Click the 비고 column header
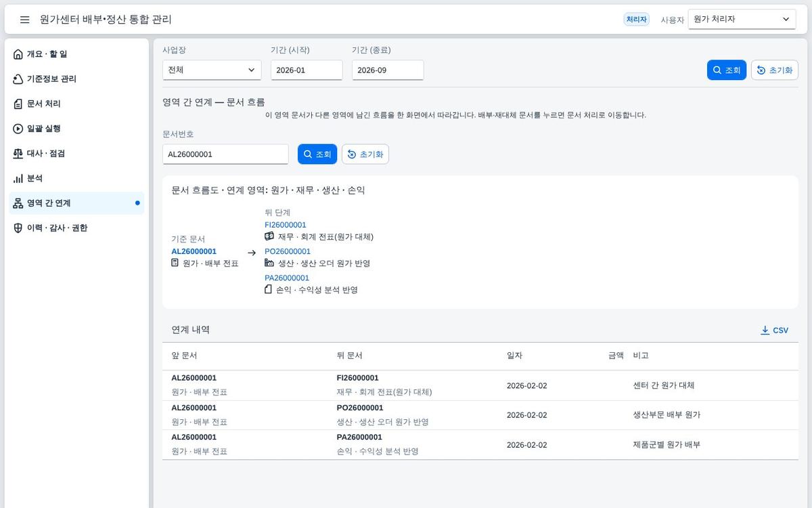812x508 pixels. (x=641, y=356)
